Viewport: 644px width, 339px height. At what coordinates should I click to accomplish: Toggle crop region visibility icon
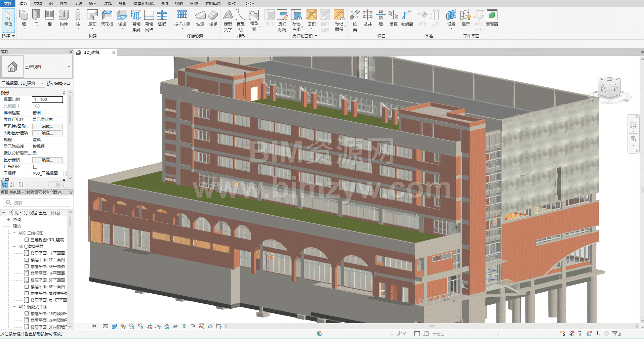pyautogui.click(x=158, y=326)
